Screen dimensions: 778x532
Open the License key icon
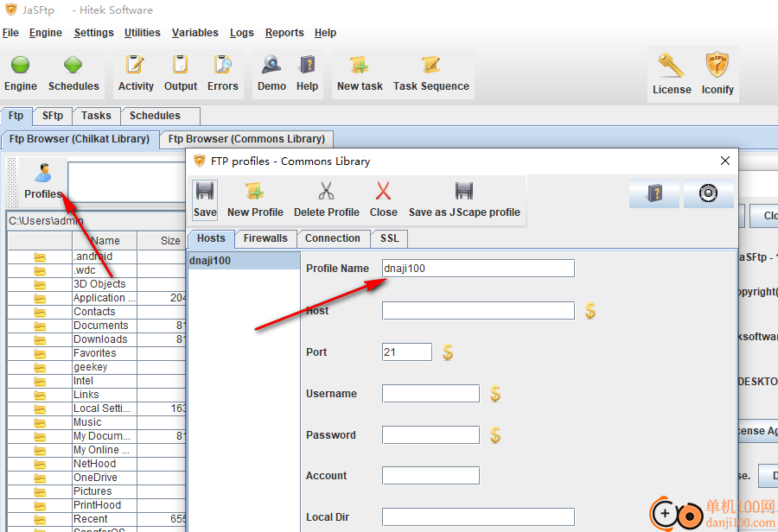672,74
